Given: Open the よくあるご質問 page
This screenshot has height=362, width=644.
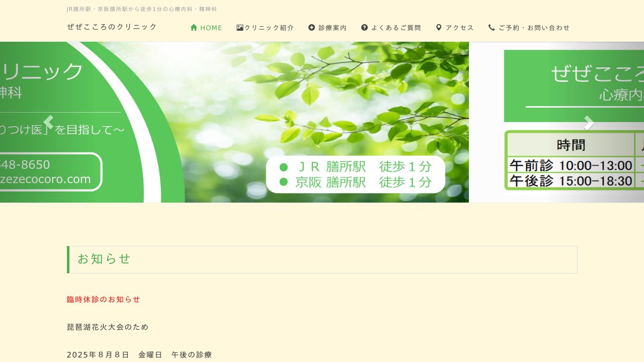Looking at the screenshot, I should tap(396, 28).
